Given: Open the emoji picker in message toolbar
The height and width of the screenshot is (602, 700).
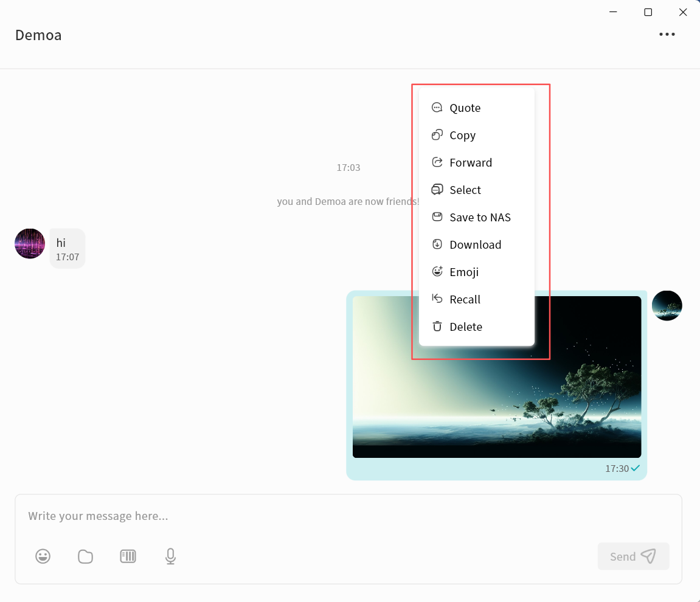Looking at the screenshot, I should 43,556.
